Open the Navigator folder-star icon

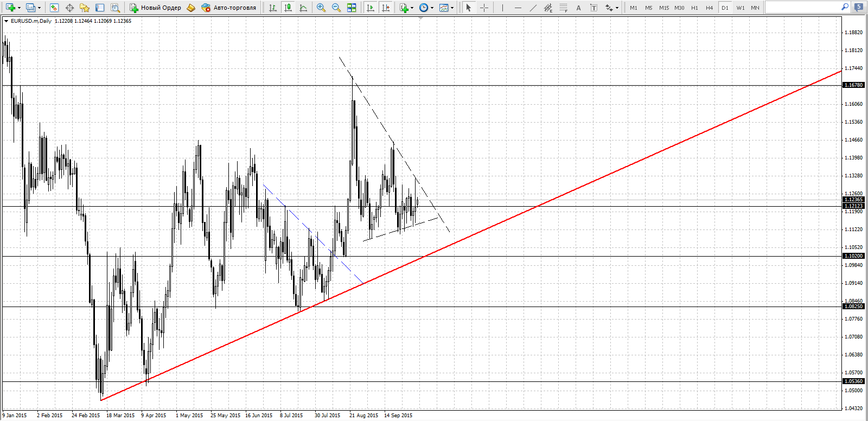coord(85,8)
